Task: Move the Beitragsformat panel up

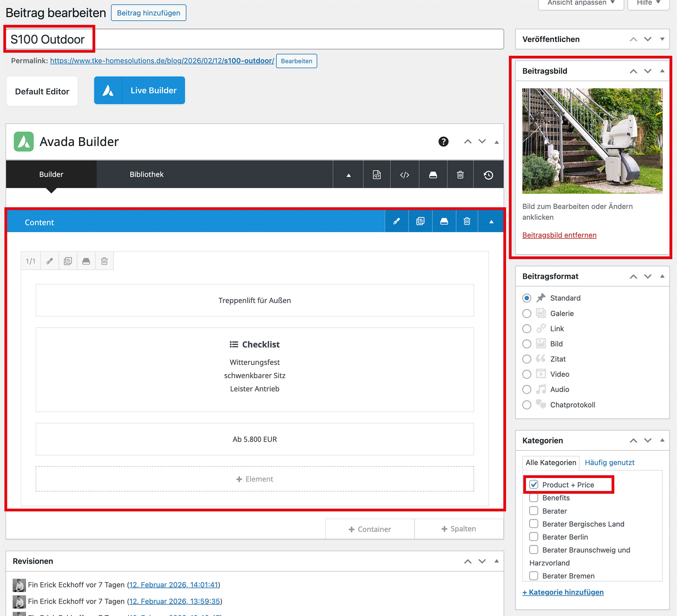Action: click(x=633, y=276)
